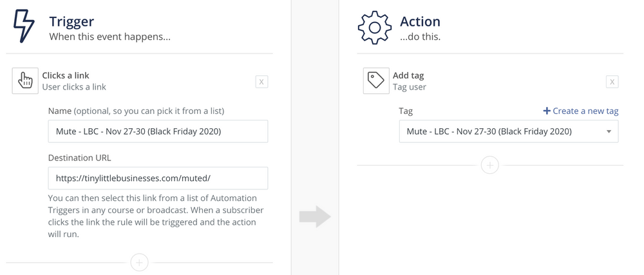Screen dimensions: 644x275
Task: Add another trigger with the plus circle
Action: click(x=139, y=262)
